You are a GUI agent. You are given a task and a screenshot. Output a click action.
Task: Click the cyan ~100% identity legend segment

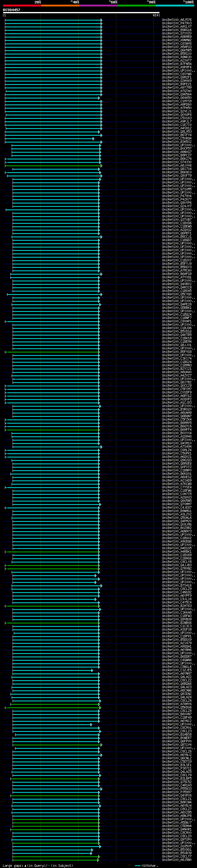[175, 6]
